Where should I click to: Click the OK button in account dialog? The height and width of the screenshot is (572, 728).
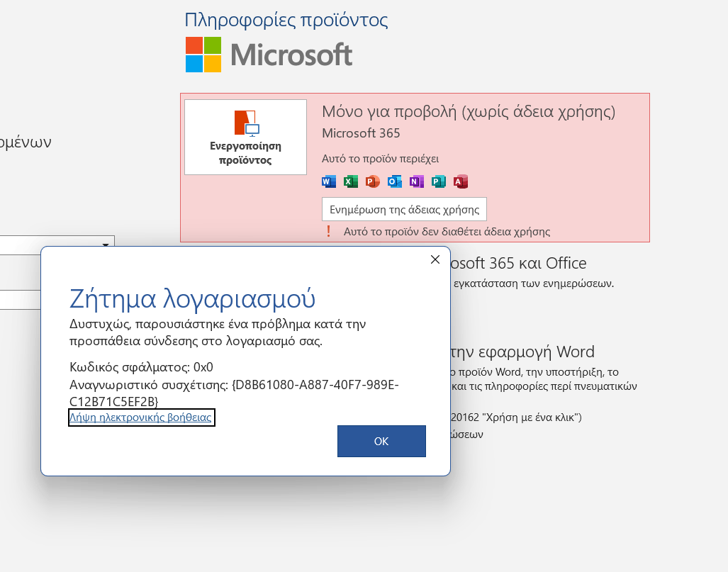tap(381, 441)
